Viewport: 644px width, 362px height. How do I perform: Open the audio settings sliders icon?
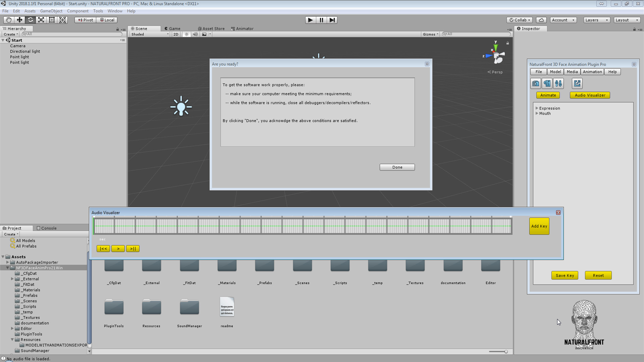point(559,83)
